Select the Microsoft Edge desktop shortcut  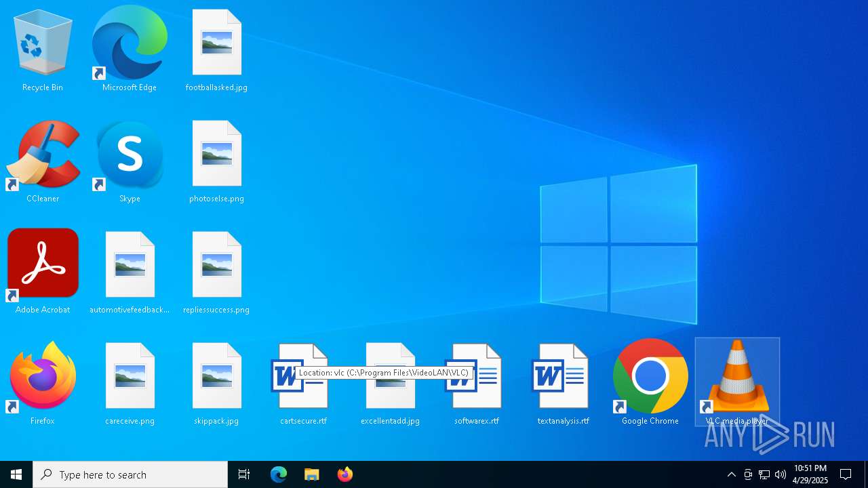tap(130, 51)
